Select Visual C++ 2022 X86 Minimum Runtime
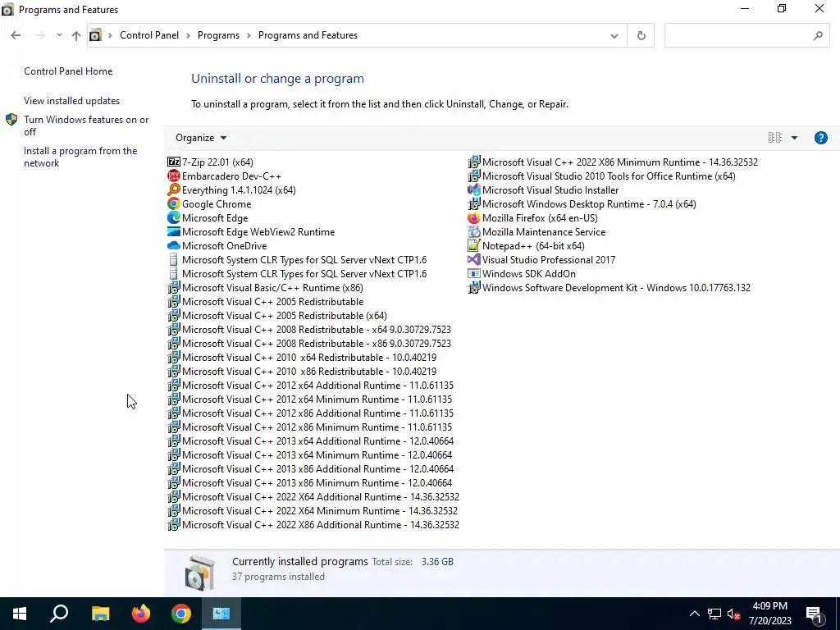The width and height of the screenshot is (840, 630). tap(613, 162)
